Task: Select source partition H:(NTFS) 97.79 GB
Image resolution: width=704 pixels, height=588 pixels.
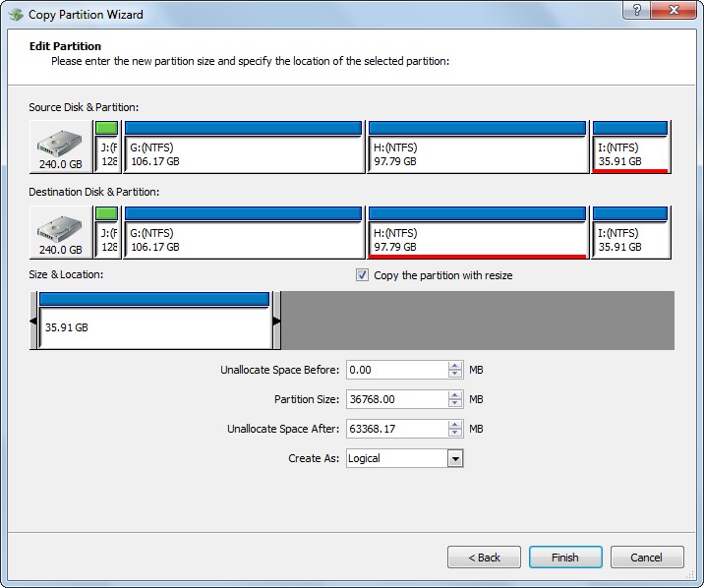Action: coord(477,147)
